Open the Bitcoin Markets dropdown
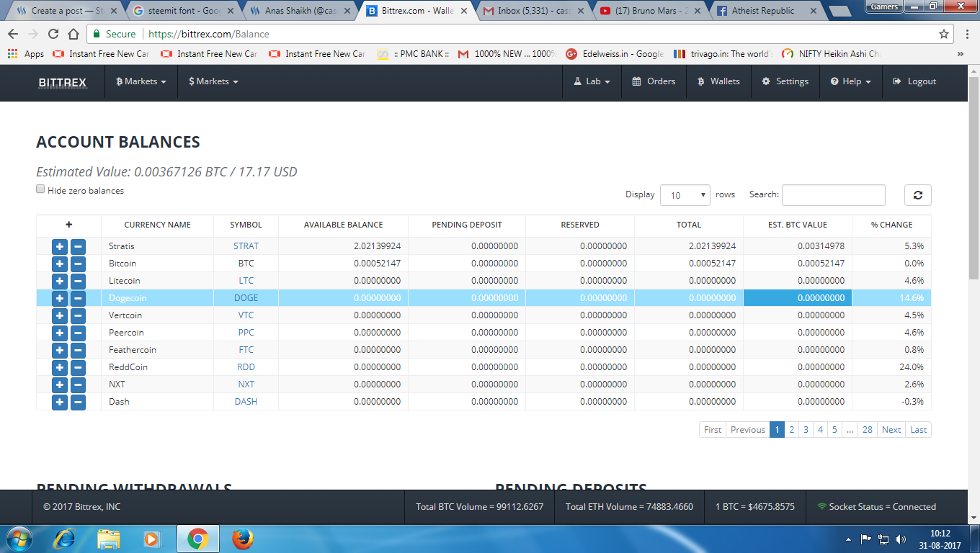 click(141, 81)
